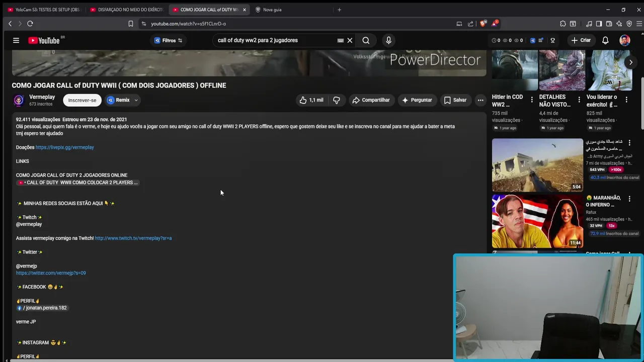The image size is (644, 362).
Task: Click the trophy icon in extension bar
Action: pyautogui.click(x=552, y=40)
